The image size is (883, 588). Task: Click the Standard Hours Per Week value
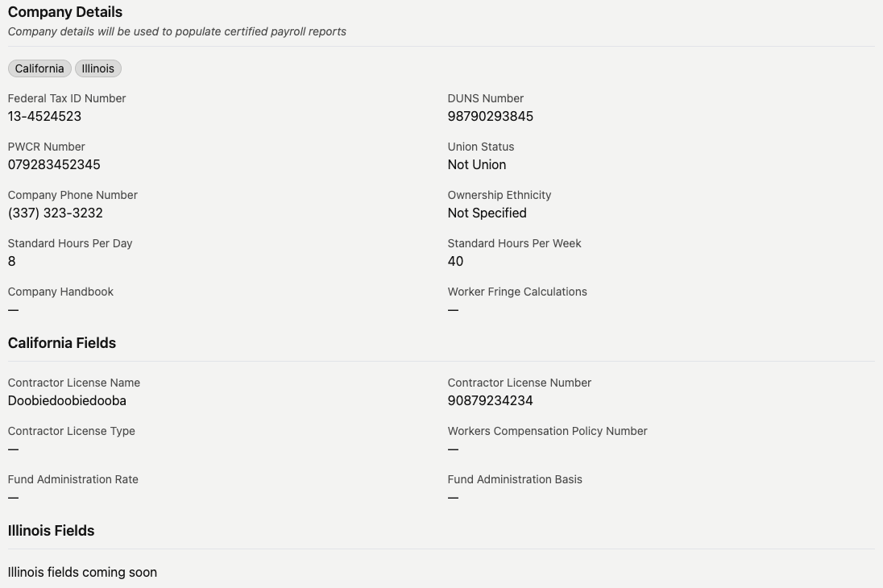(x=455, y=261)
